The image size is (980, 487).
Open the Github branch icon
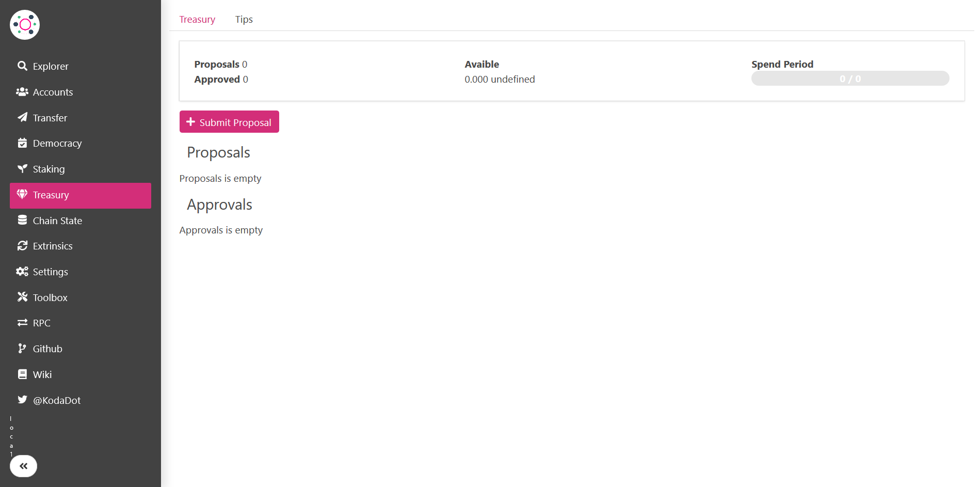(x=22, y=348)
